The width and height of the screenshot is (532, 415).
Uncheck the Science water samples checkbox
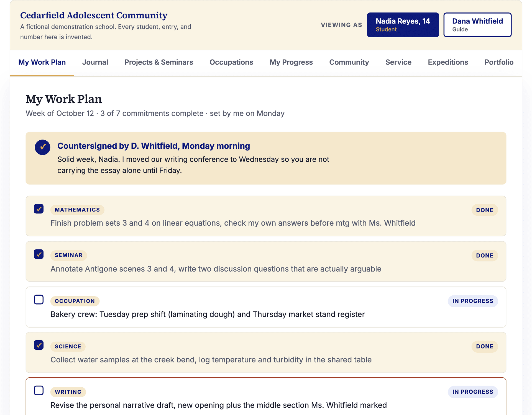(39, 345)
